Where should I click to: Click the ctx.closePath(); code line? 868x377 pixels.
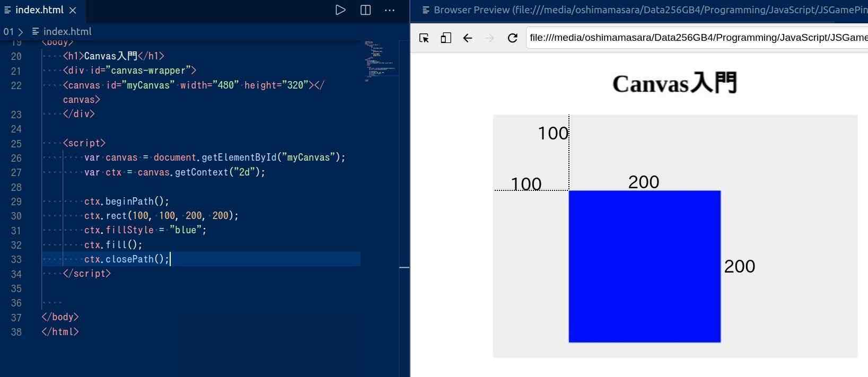click(x=127, y=259)
